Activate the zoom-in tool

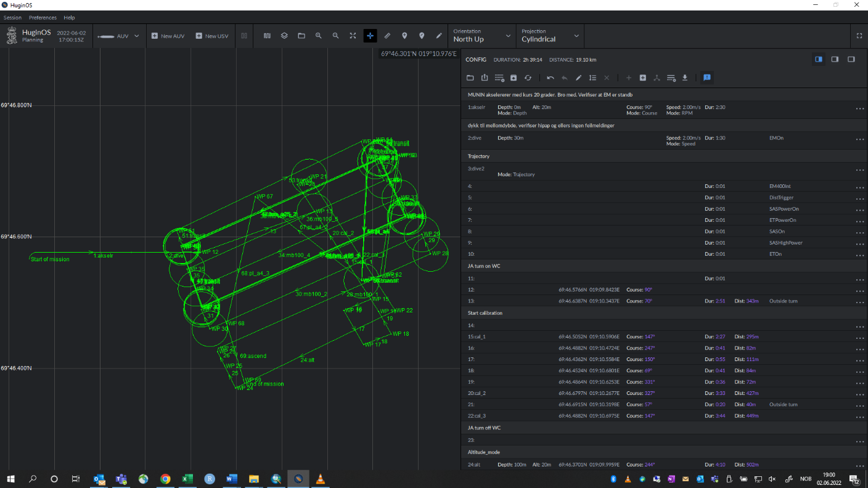click(319, 36)
